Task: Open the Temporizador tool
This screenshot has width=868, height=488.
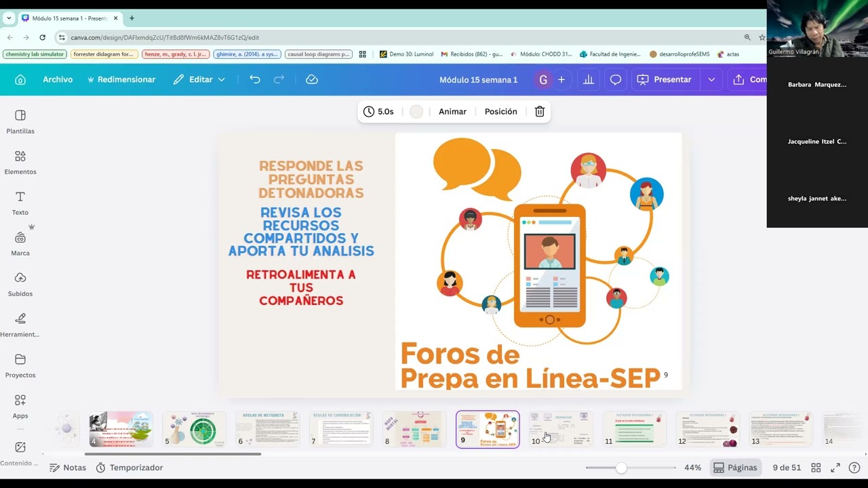Action: pyautogui.click(x=129, y=468)
